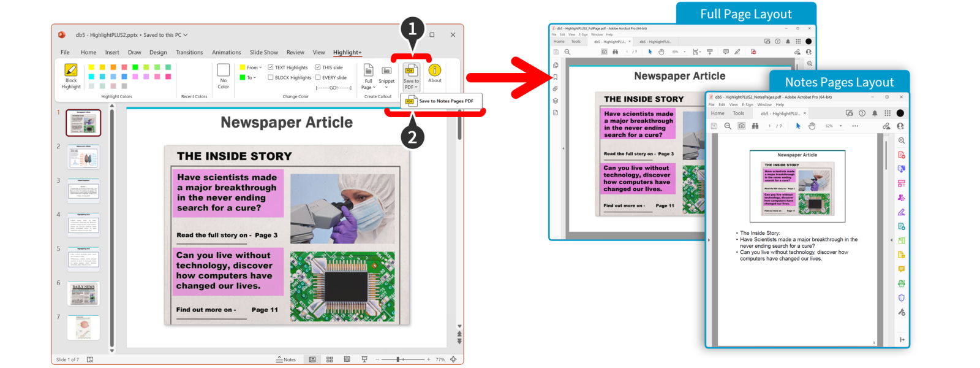The height and width of the screenshot is (368, 980).
Task: Open zoom level dropdown in Full Page Acrobat
Action: pyautogui.click(x=684, y=52)
